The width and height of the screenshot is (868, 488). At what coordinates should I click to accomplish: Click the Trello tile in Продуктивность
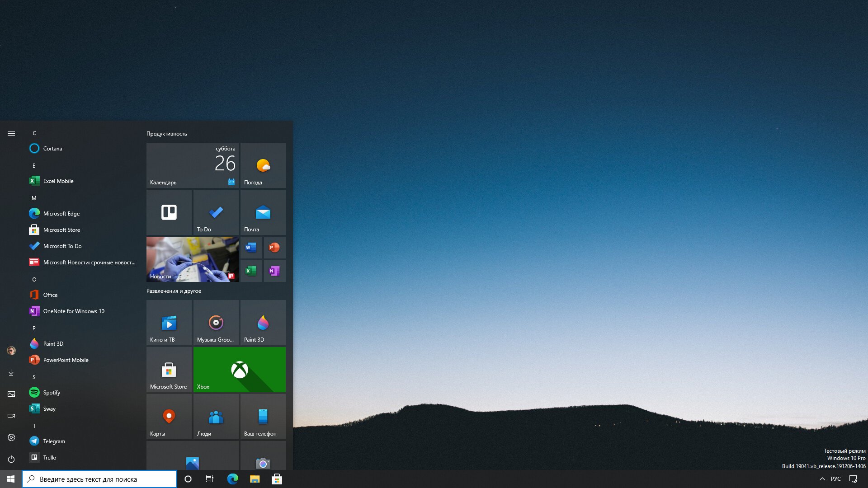pos(169,212)
